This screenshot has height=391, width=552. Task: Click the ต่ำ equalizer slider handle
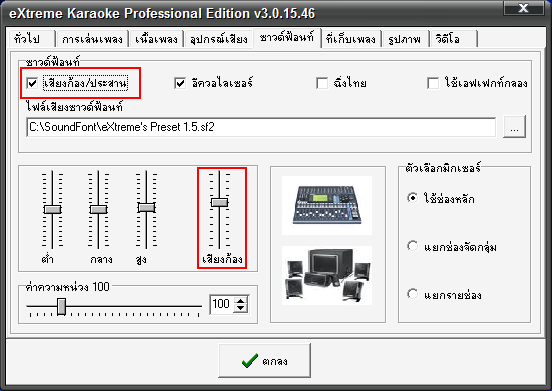tap(52, 209)
